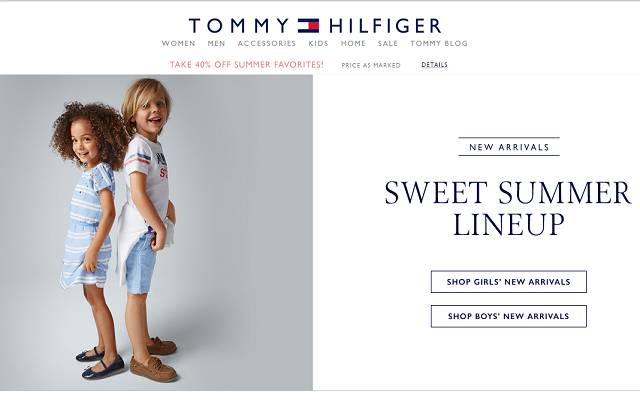The width and height of the screenshot is (640, 400).
Task: Click Shop Girls' New Arrivals button
Action: (509, 282)
